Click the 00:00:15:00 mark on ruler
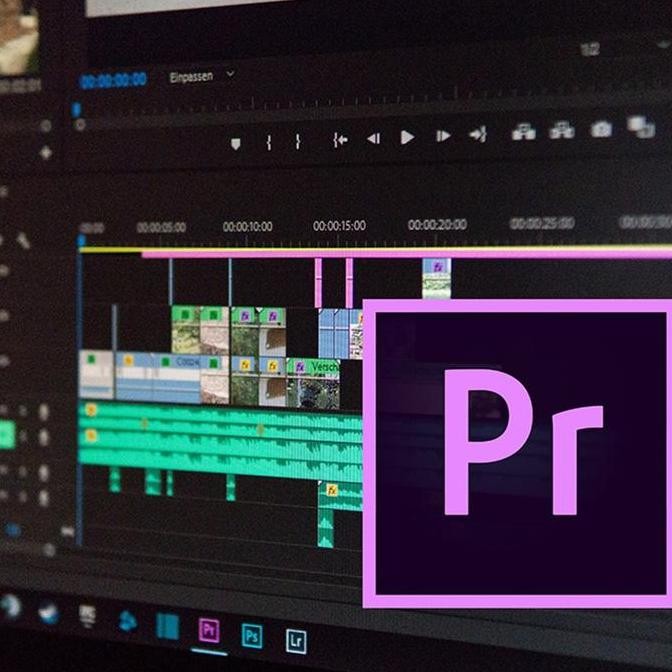Image resolution: width=672 pixels, height=672 pixels. click(339, 225)
